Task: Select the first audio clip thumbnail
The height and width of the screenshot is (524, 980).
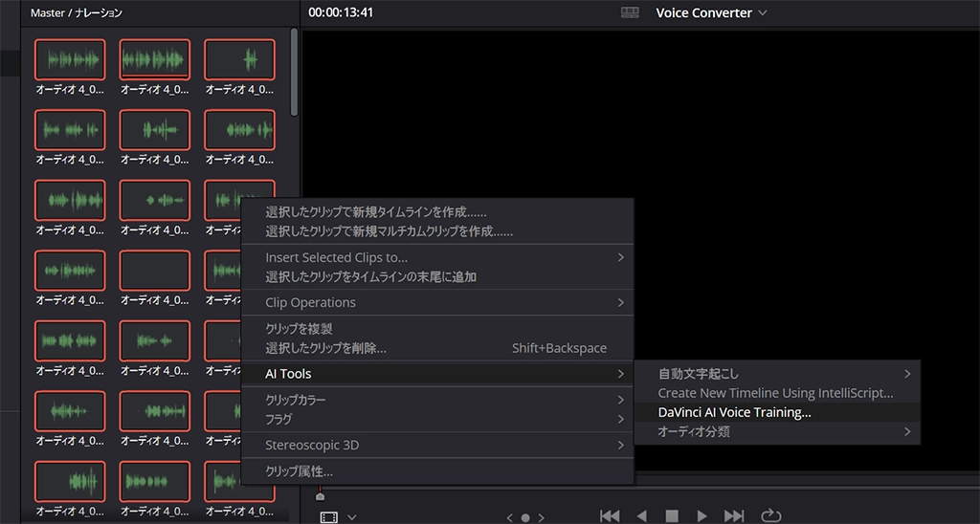Action: pos(70,60)
